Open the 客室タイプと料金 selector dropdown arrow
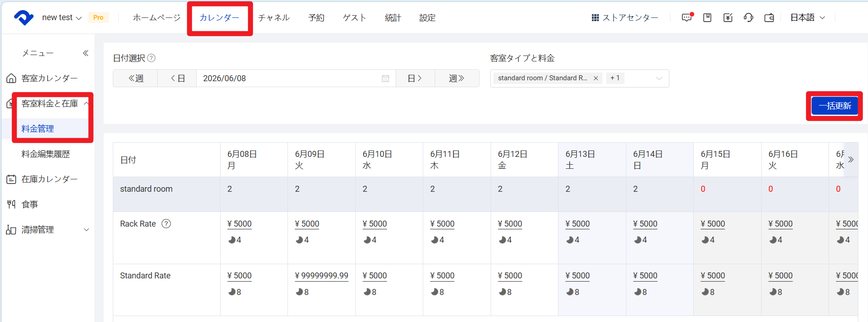868x322 pixels. coord(659,78)
